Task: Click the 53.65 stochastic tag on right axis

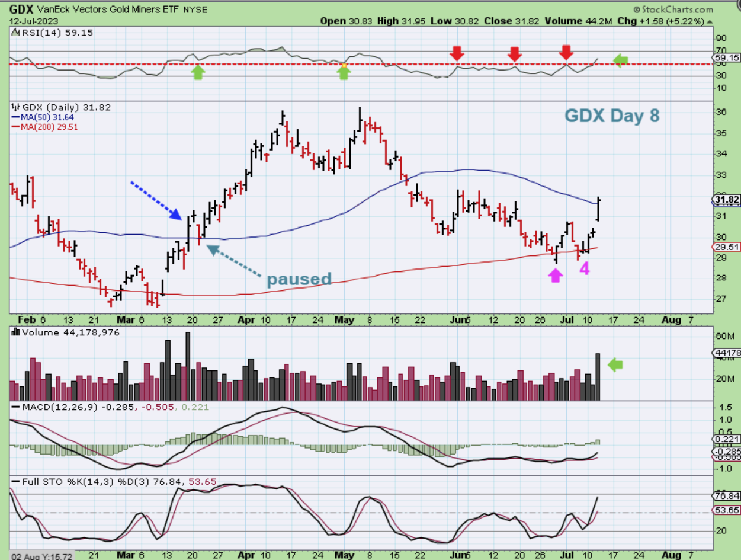Action: click(726, 510)
